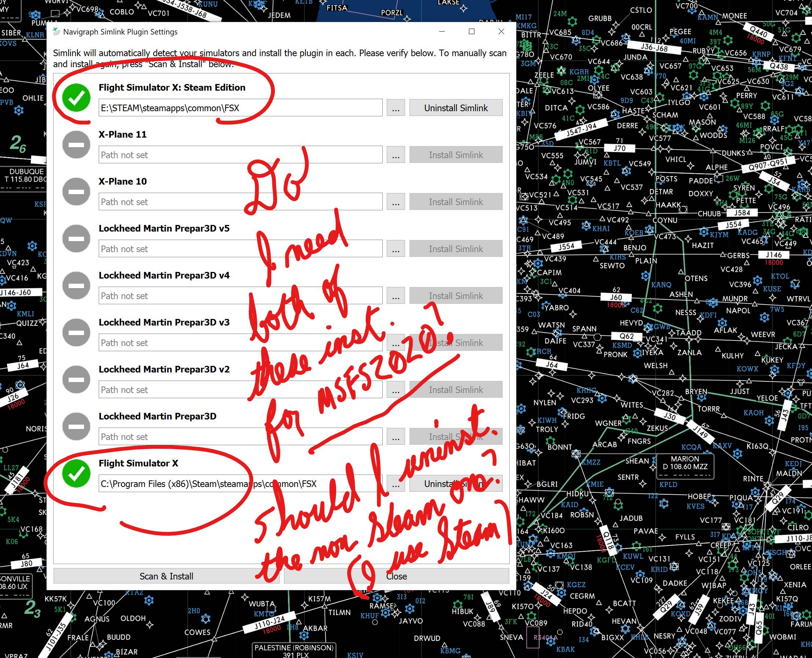Focus the X-Plane 11 path field
The width and height of the screenshot is (812, 658).
click(x=241, y=155)
